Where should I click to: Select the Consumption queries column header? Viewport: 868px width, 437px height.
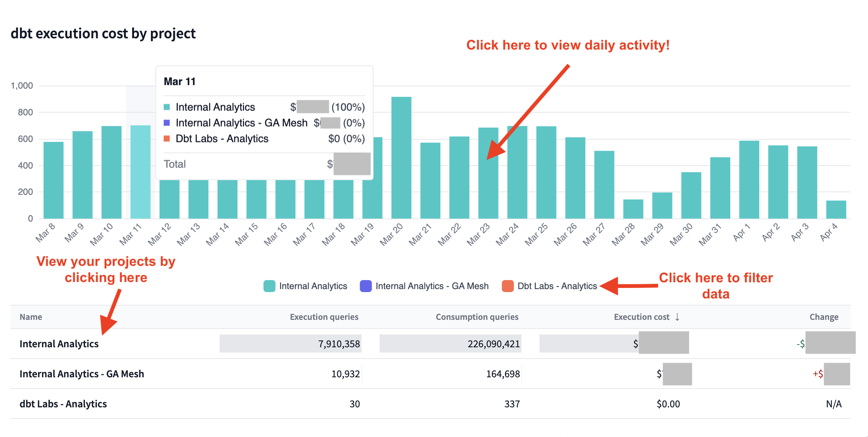pyautogui.click(x=477, y=316)
